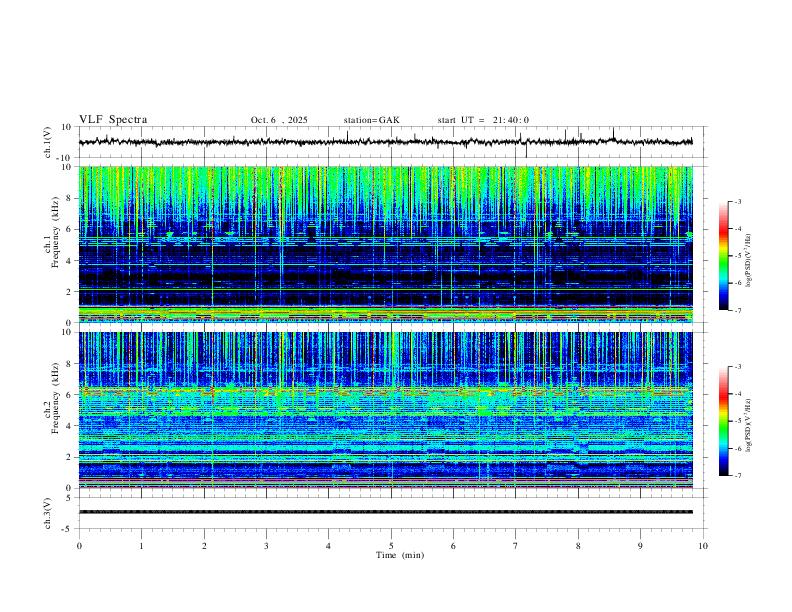This screenshot has width=792, height=612.
Task: Click inside the ch.1 frequency spectrogram
Action: 385,244
